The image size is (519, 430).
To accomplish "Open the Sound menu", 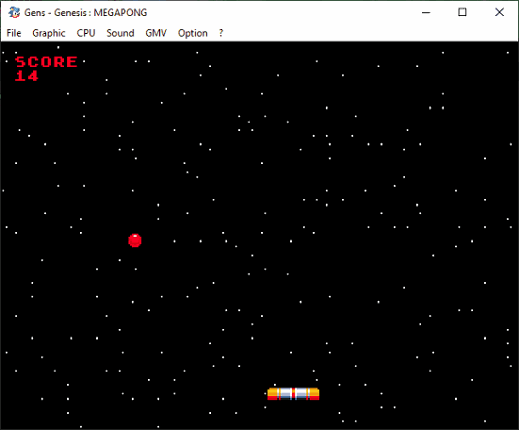I will 120,33.
